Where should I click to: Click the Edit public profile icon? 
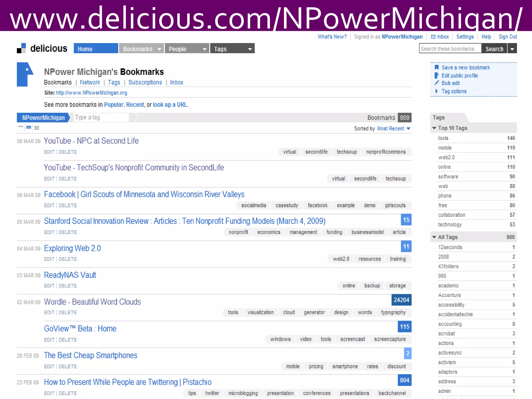(x=437, y=76)
